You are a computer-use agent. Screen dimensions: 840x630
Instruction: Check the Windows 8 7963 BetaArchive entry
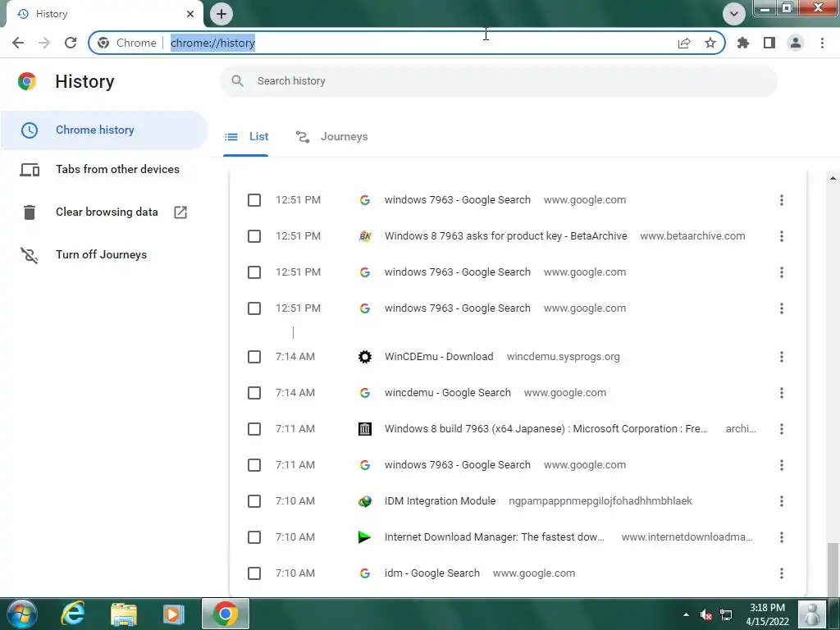tap(254, 236)
